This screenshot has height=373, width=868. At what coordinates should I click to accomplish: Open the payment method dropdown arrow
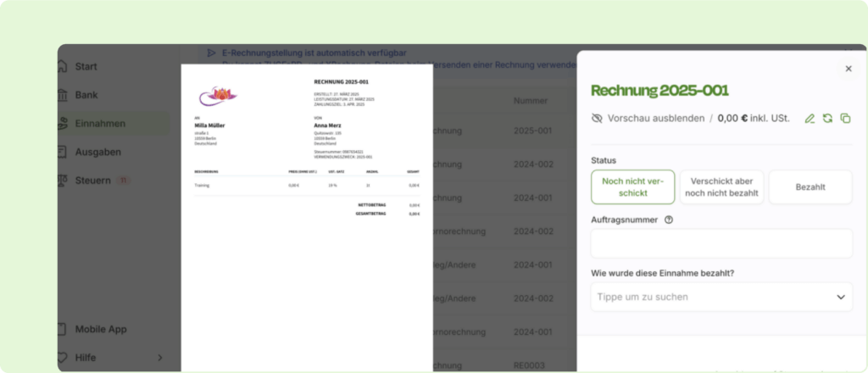pos(841,297)
